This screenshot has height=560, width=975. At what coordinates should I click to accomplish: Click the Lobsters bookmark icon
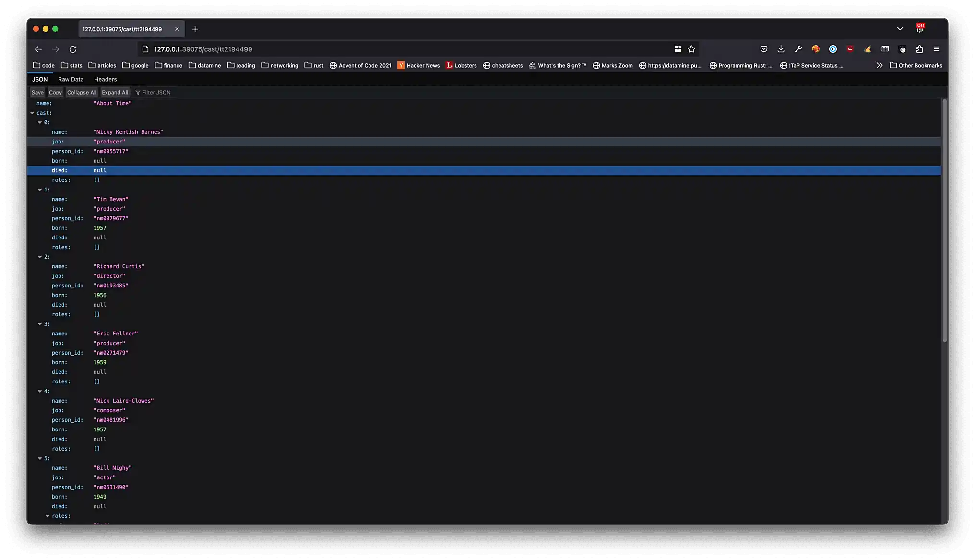449,65
